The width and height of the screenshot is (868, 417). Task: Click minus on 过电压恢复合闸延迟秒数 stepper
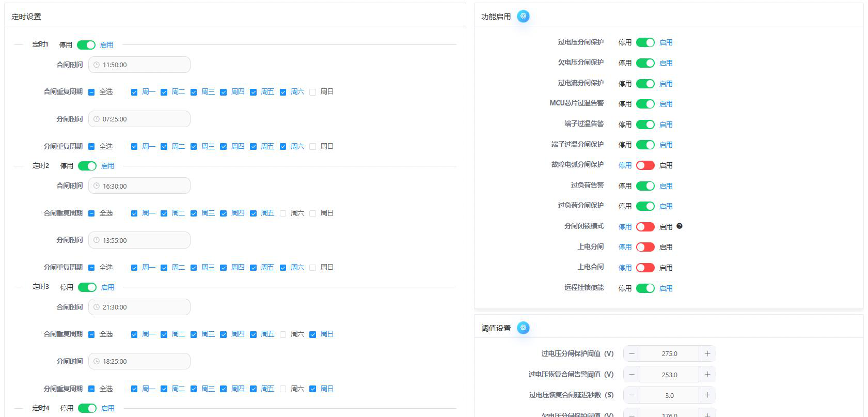632,395
